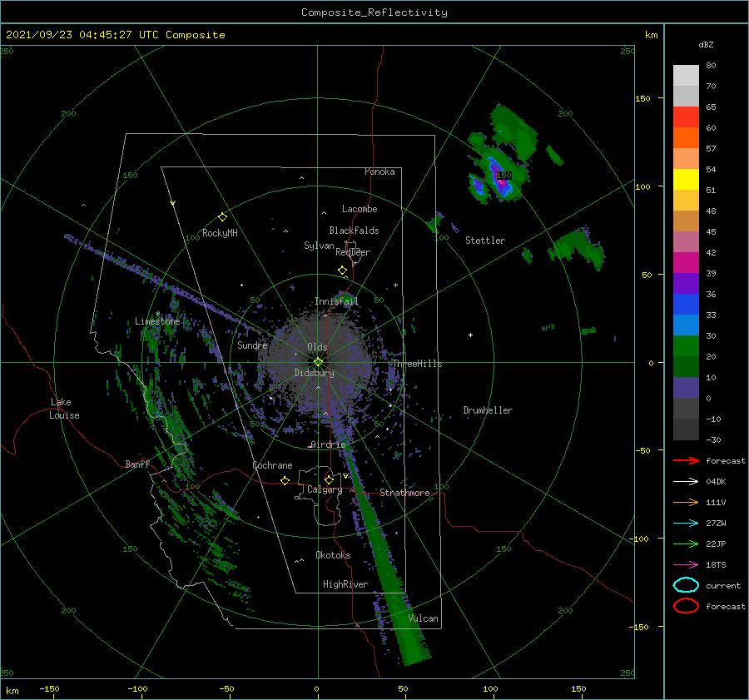This screenshot has height=700, width=749.
Task: Click the ThreeHills town label
Action: pos(417,364)
